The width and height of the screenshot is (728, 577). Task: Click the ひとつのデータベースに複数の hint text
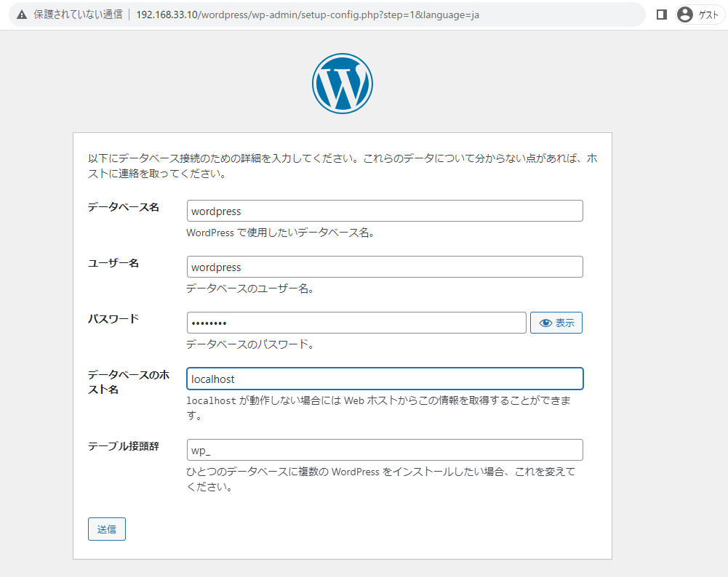click(x=381, y=479)
